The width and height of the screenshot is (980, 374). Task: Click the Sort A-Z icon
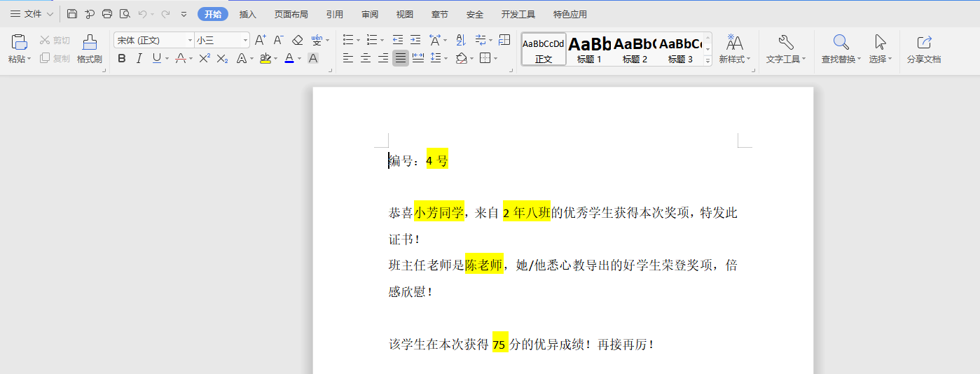pos(460,41)
